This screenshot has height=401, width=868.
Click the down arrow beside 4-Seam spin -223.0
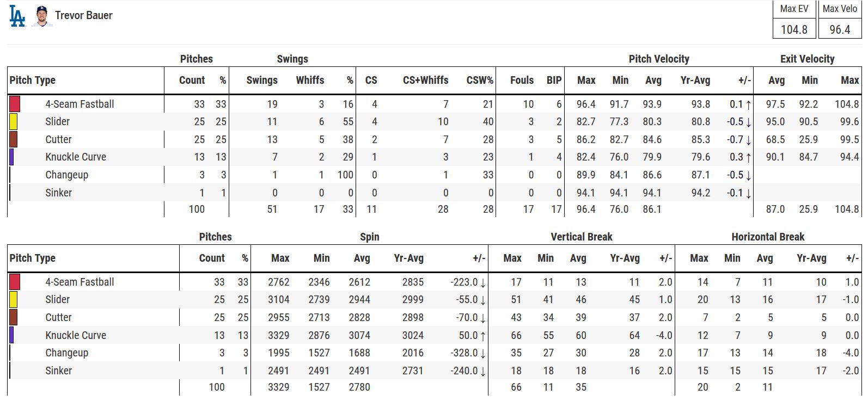click(x=483, y=283)
